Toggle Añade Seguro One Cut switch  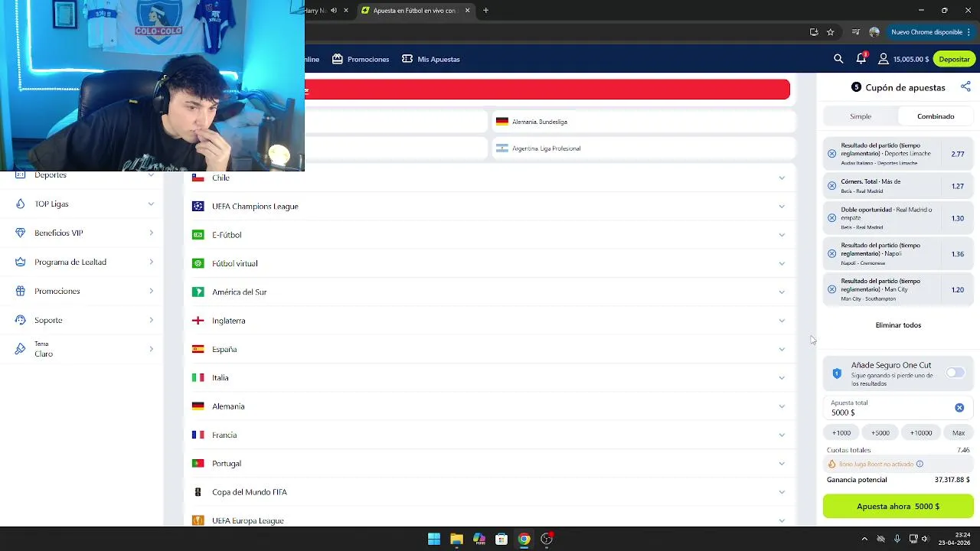pyautogui.click(x=955, y=373)
